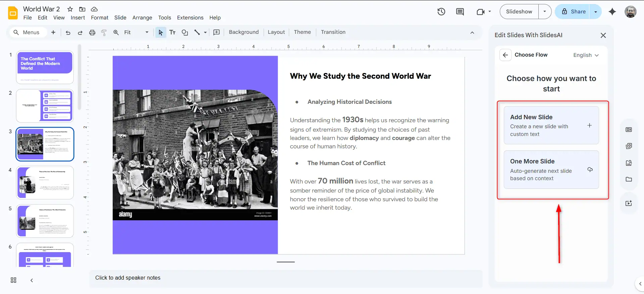
Task: Open Gemini sparkle icon
Action: [612, 12]
